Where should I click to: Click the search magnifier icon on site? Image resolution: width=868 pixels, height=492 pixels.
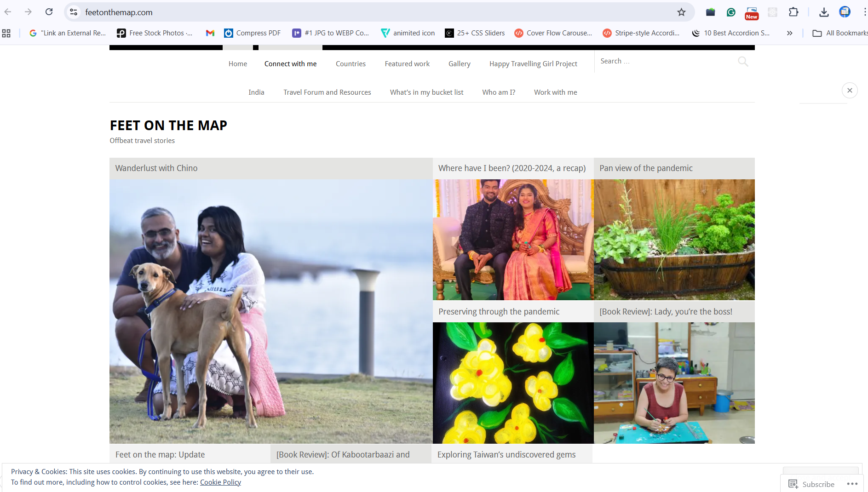742,61
